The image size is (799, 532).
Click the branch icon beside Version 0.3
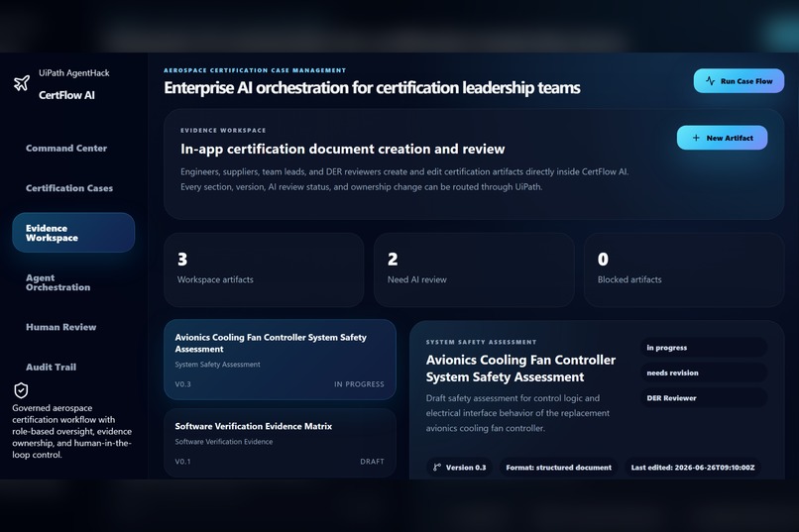(437, 467)
